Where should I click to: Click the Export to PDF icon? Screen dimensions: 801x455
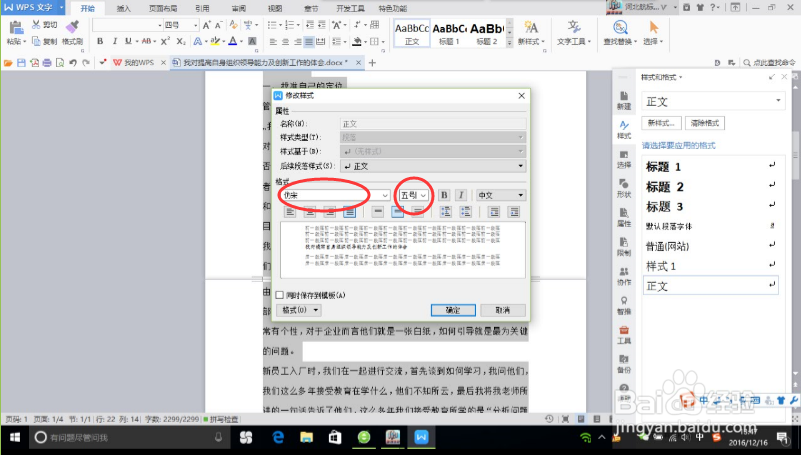(34, 62)
